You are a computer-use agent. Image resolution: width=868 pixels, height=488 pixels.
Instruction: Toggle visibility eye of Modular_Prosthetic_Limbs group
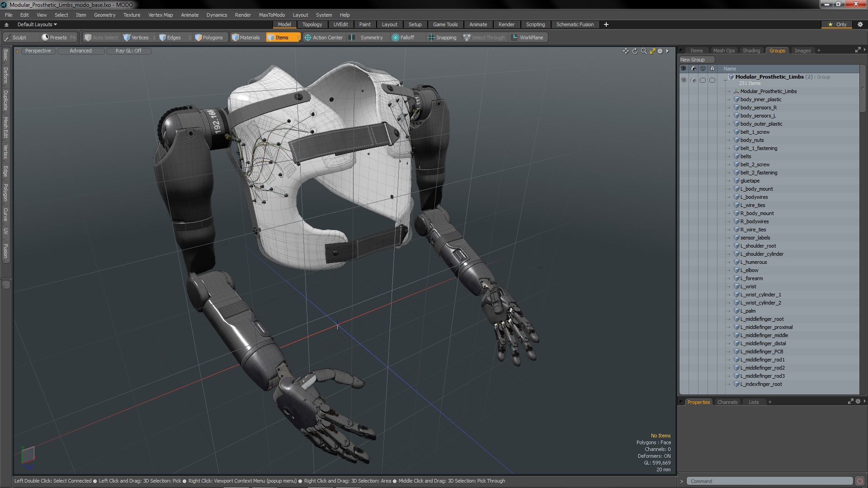tap(684, 80)
